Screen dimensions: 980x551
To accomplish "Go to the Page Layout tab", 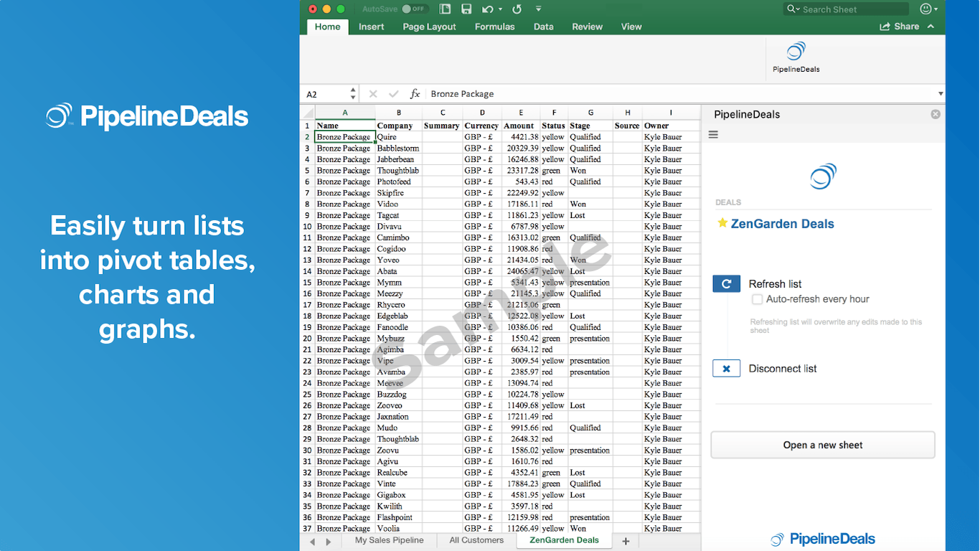I will pos(429,27).
